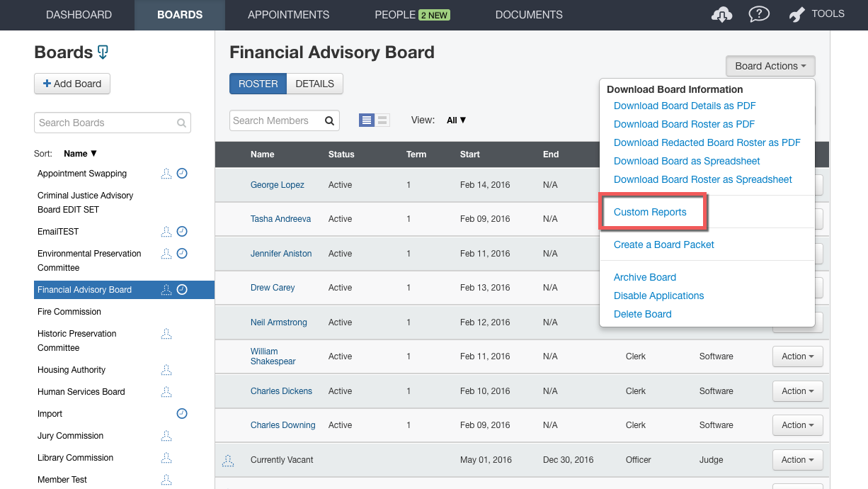Click the magnifier in Search Members field
This screenshot has height=489, width=868.
pos(329,120)
